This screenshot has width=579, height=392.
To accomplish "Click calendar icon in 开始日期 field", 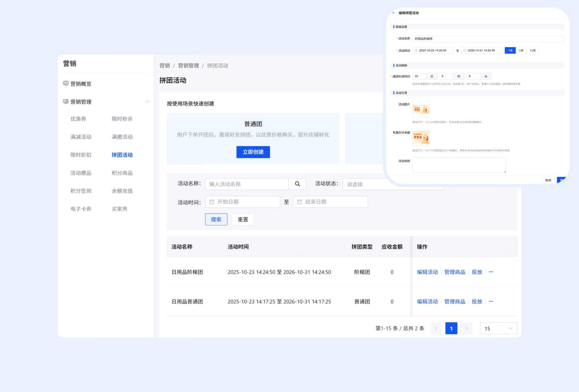I will pyautogui.click(x=212, y=202).
